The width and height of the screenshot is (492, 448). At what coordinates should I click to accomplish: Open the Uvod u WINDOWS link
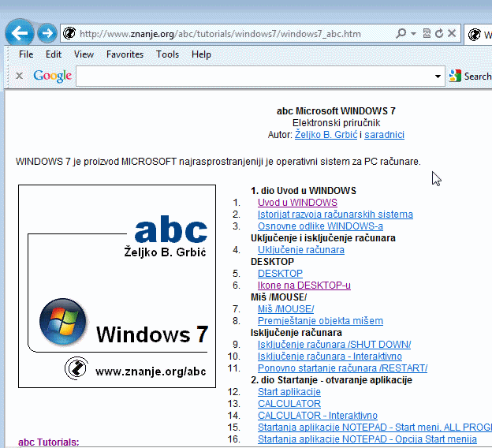coord(296,203)
